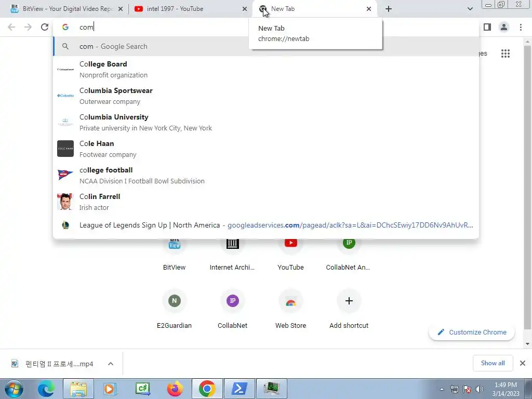This screenshot has height=399, width=532.
Task: Click the Customize Chrome button
Action: pos(472,332)
